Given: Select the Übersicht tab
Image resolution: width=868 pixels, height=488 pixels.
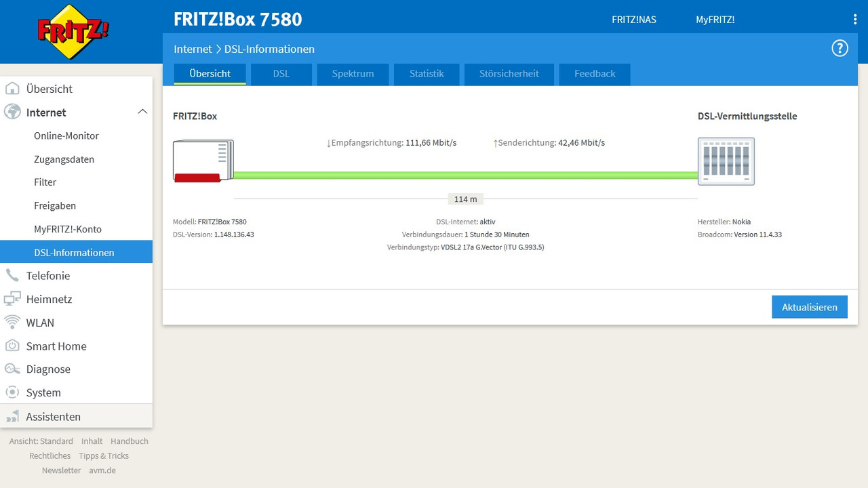Looking at the screenshot, I should (x=210, y=74).
